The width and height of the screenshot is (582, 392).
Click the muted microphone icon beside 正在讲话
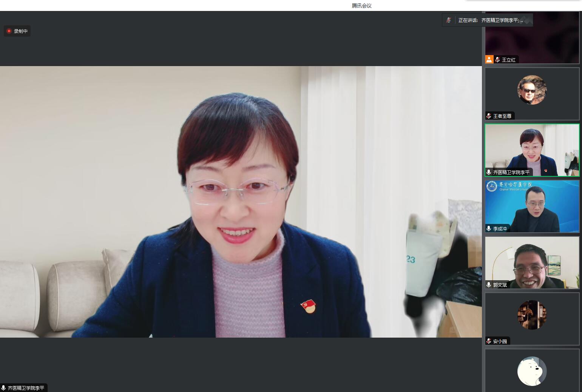tap(448, 20)
